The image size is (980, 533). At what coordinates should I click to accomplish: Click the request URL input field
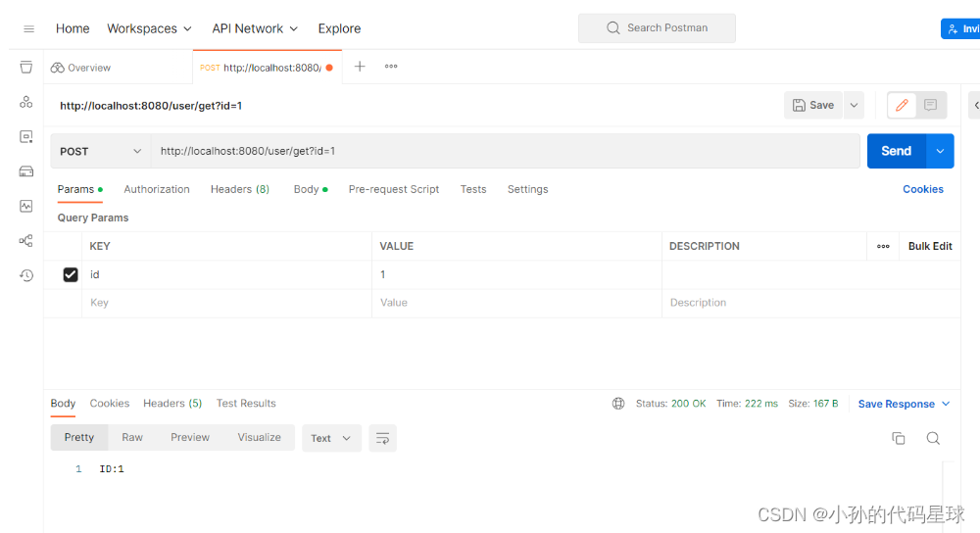point(505,151)
